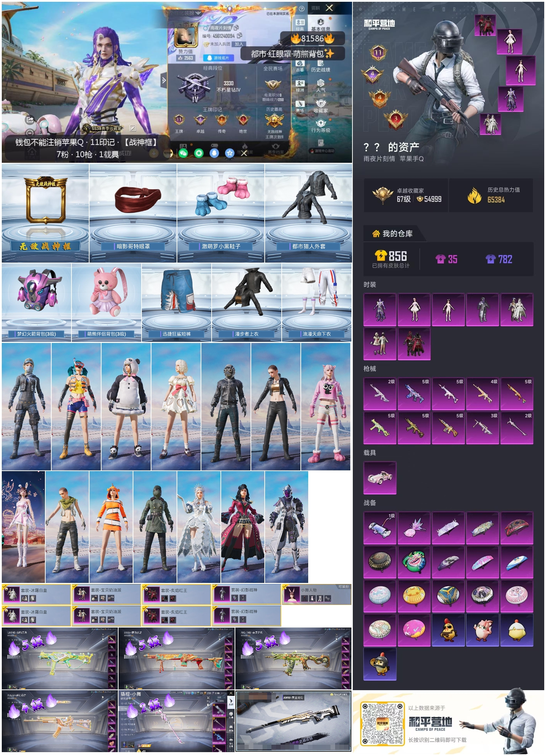Image resolution: width=546 pixels, height=756 pixels.
Task: Switch to the 行为等级 tab
Action: click(321, 126)
